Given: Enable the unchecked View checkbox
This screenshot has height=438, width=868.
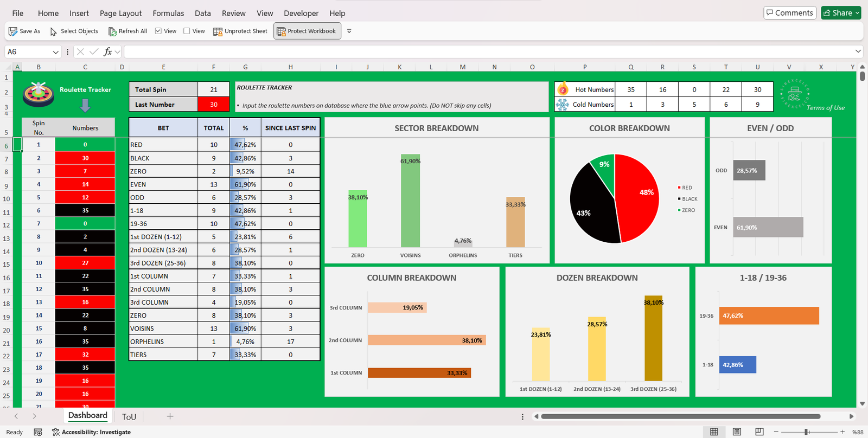Looking at the screenshot, I should pos(187,31).
